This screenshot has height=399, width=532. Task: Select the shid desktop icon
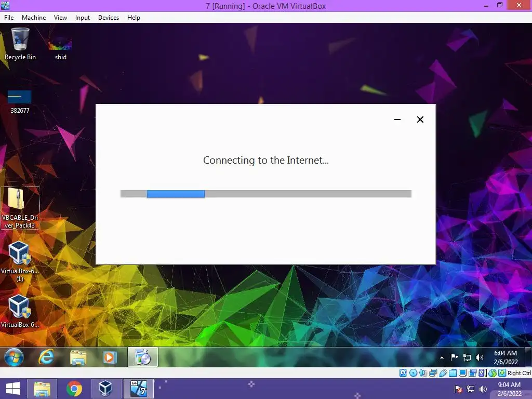[60, 47]
